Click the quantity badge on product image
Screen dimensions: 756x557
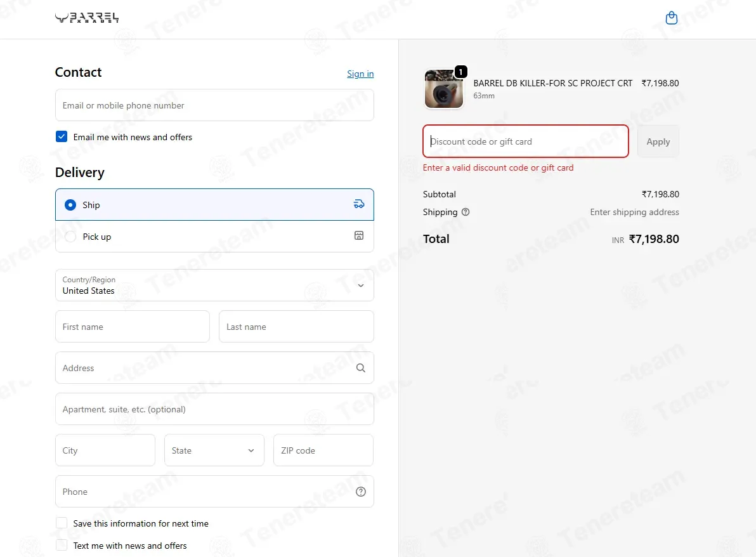[x=461, y=72]
